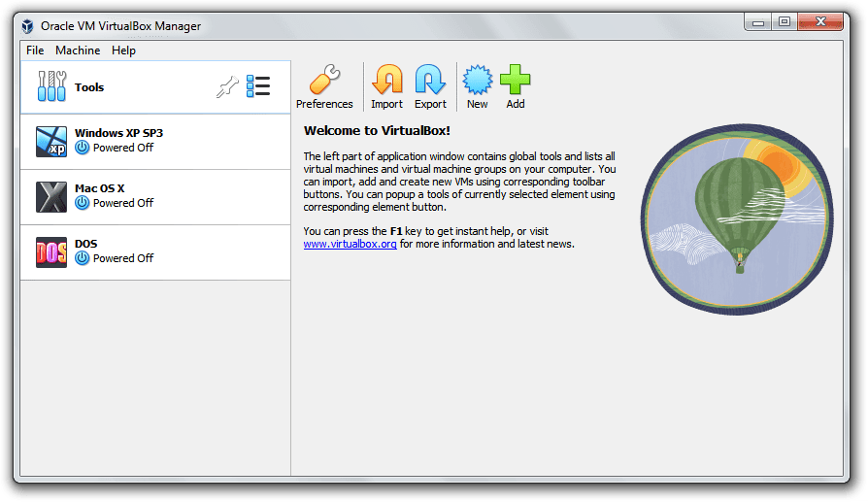The height and width of the screenshot is (502, 868).
Task: Click the Import label text
Action: (387, 104)
